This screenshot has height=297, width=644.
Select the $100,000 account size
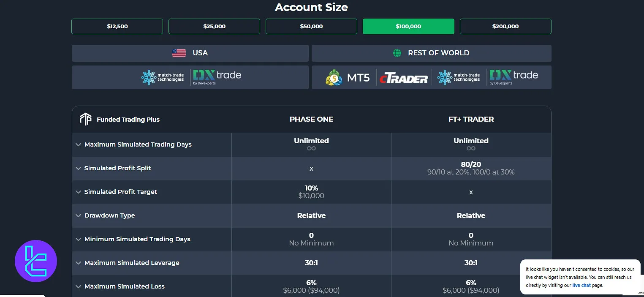coord(408,26)
